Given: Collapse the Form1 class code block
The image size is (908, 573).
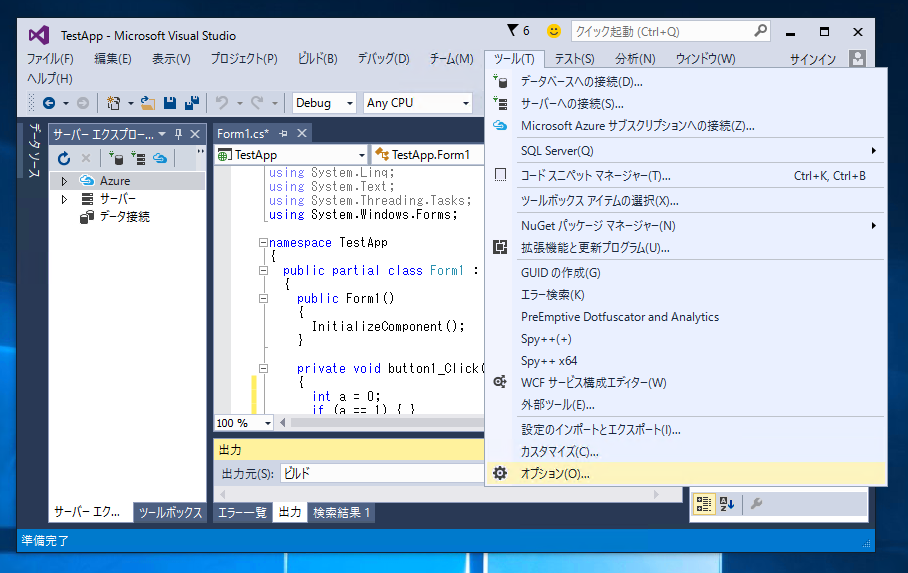Looking at the screenshot, I should 263,271.
